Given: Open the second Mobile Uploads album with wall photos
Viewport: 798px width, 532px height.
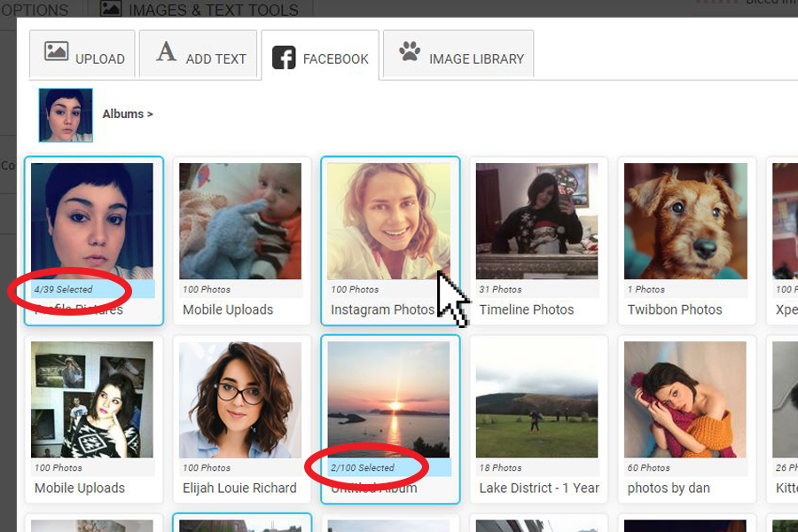Looking at the screenshot, I should point(91,400).
